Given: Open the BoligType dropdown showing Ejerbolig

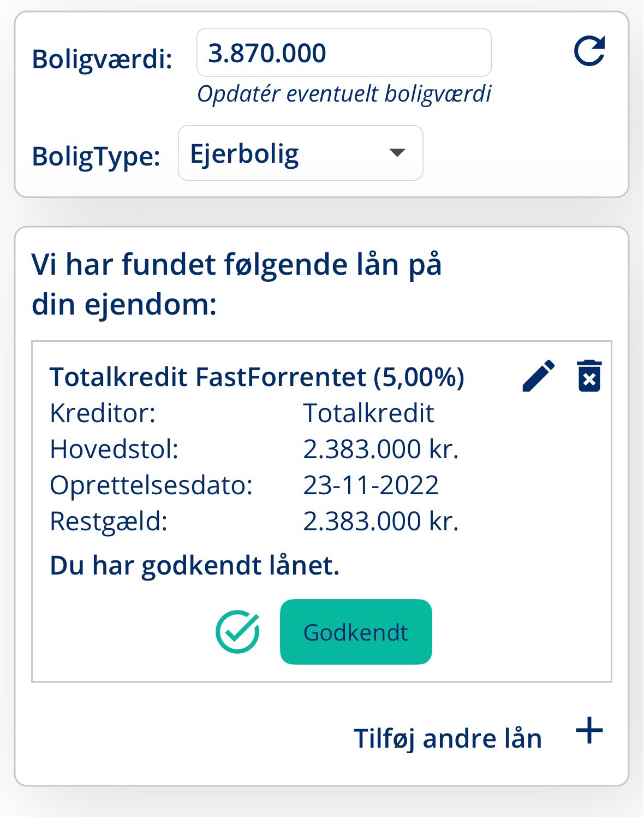Looking at the screenshot, I should tap(300, 153).
